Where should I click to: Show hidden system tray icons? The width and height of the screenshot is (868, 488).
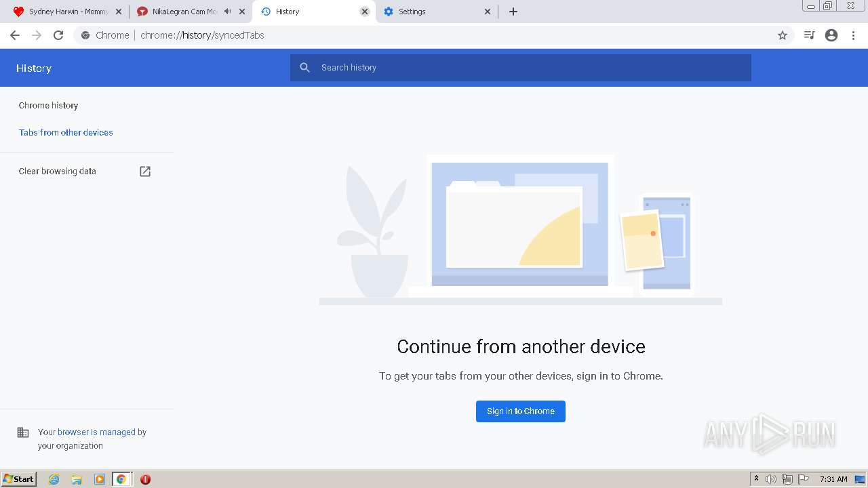click(756, 479)
